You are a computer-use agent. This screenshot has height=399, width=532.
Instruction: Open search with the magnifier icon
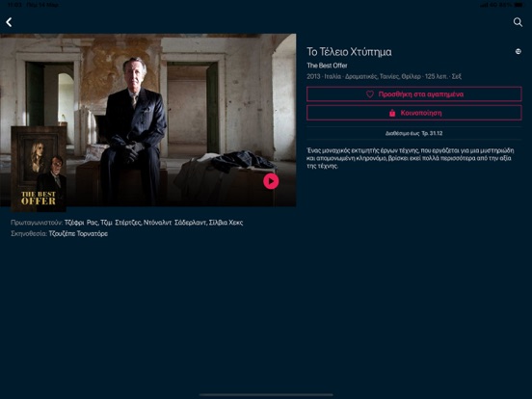518,22
